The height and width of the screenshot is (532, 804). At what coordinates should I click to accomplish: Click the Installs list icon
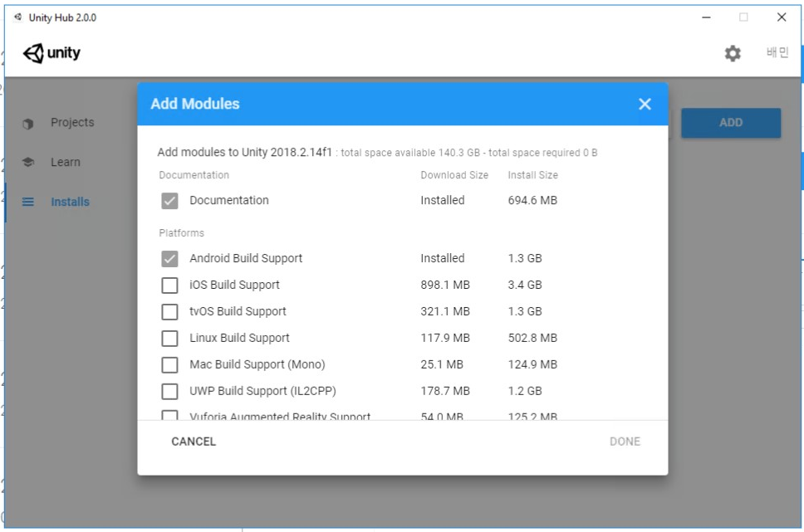pyautogui.click(x=28, y=202)
